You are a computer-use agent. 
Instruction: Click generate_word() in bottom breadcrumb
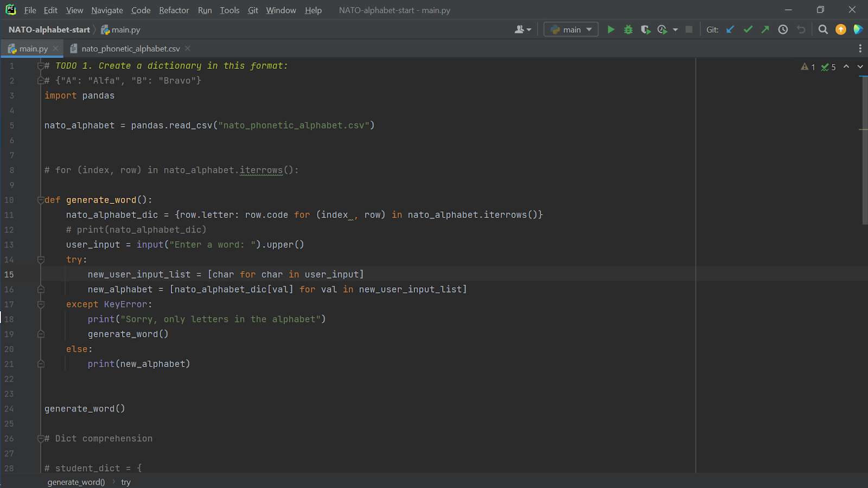76,482
